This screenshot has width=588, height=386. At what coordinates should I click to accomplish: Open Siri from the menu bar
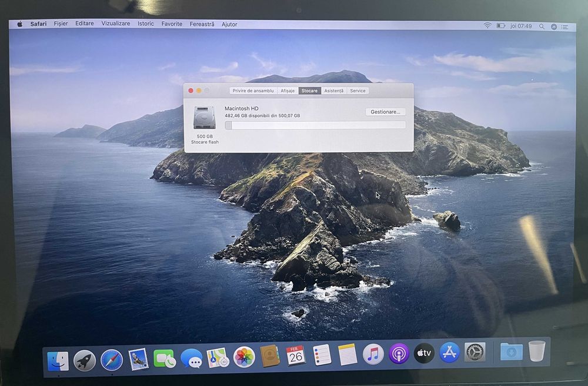pyautogui.click(x=553, y=26)
